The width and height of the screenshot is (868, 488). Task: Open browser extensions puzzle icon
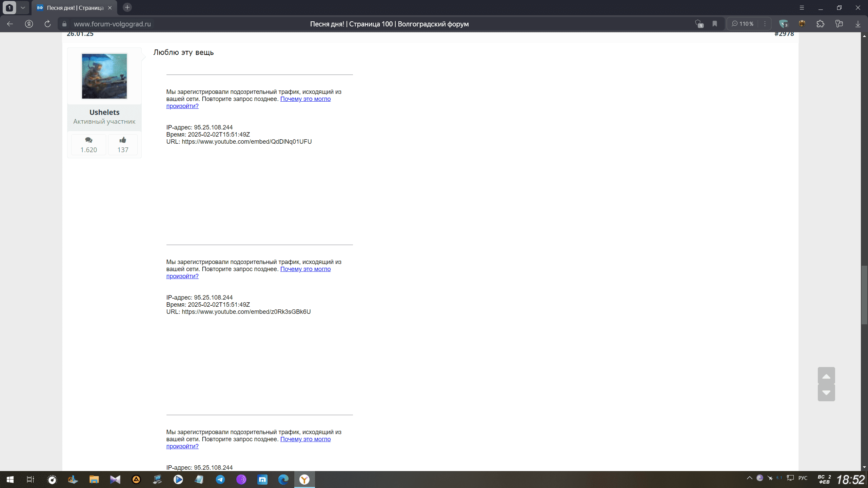[820, 24]
